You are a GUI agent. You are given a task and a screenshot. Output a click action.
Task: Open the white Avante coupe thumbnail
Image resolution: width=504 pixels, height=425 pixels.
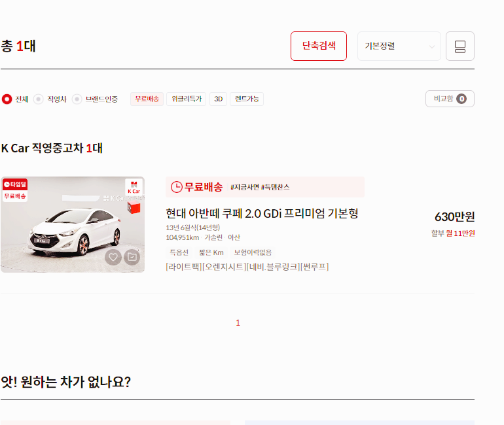coord(72,225)
